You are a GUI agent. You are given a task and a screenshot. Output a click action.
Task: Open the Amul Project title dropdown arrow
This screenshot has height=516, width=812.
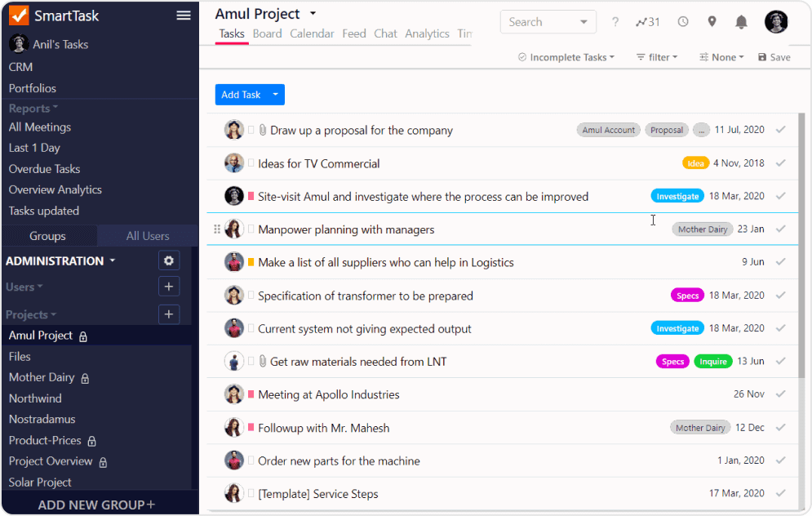(313, 15)
